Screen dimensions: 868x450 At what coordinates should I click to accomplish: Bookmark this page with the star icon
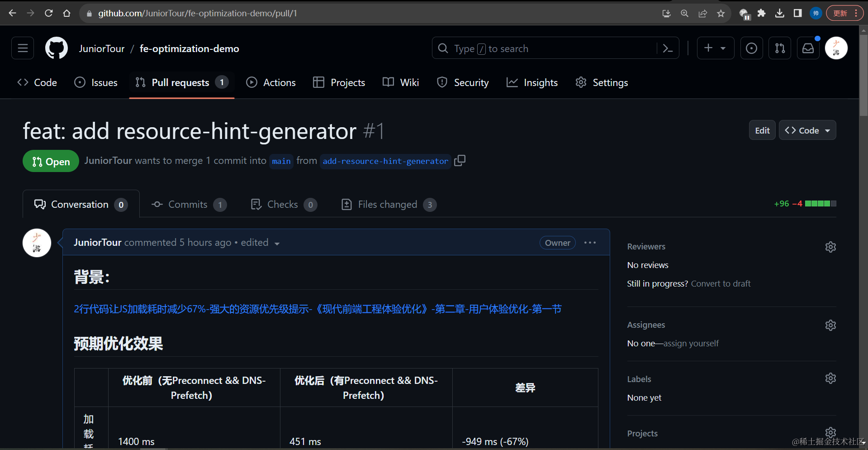(x=721, y=14)
